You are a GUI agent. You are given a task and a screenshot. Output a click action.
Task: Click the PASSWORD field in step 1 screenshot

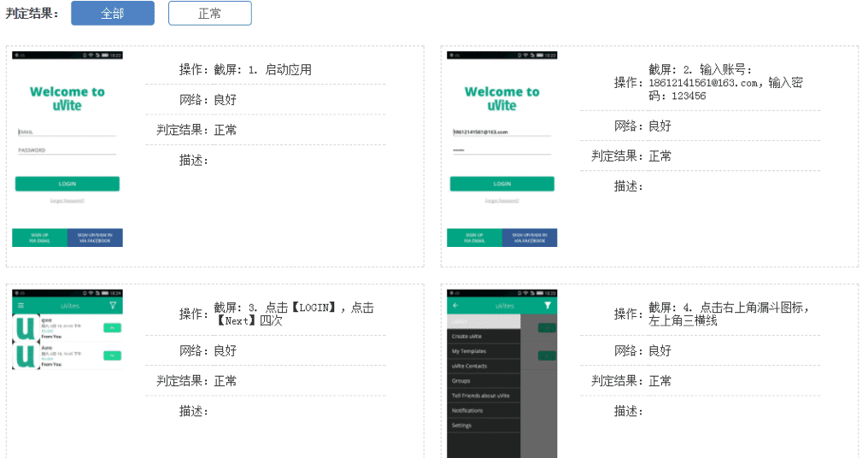click(67, 150)
